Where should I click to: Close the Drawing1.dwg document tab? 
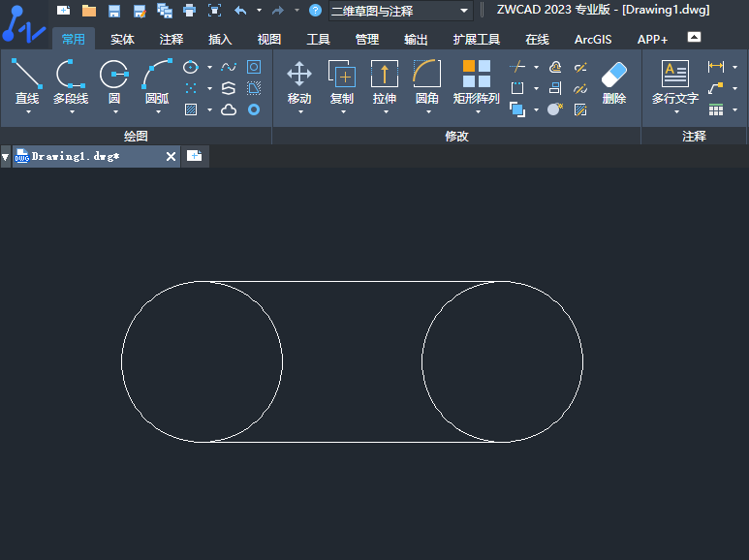tap(172, 156)
